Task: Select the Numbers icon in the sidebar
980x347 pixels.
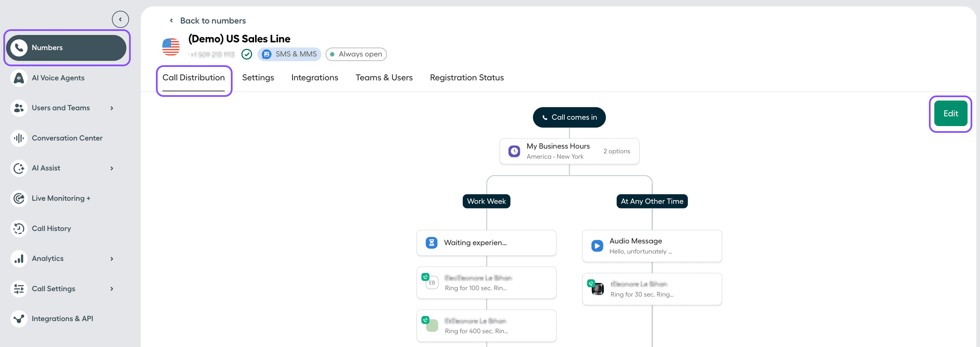Action: [x=19, y=47]
